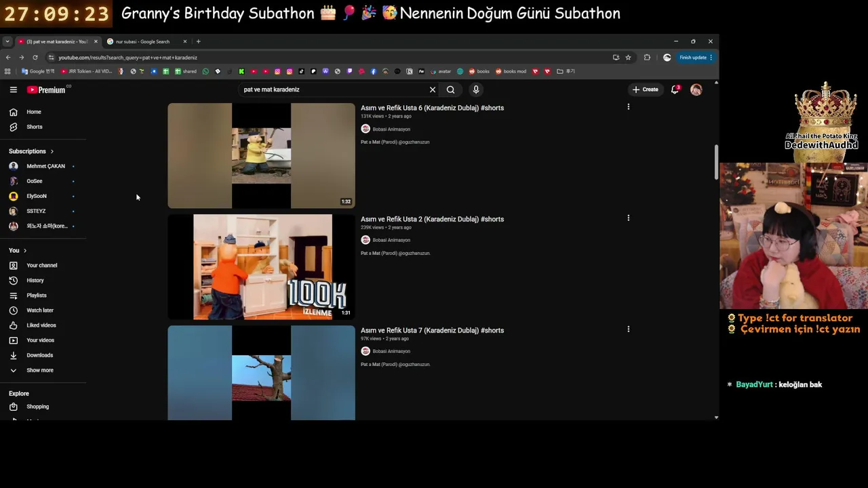Open Asım ve Refik Usta 6 video title

432,108
